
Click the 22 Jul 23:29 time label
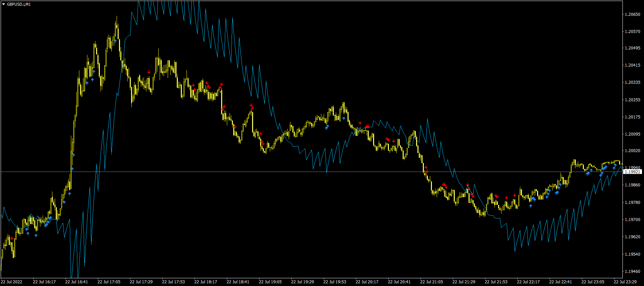pyautogui.click(x=625, y=282)
